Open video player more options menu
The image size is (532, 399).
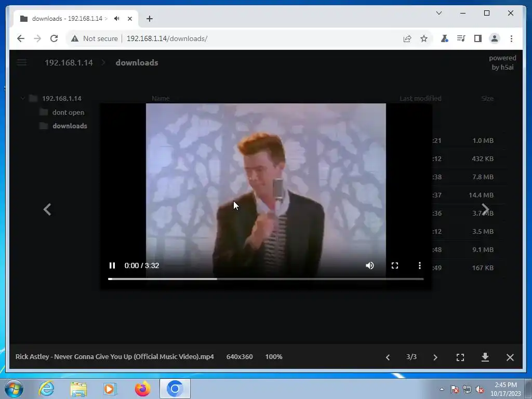[x=420, y=265]
